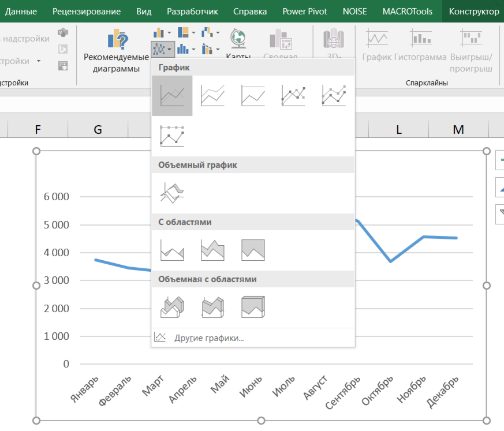Click the People Graph add-in icon

[x=63, y=66]
